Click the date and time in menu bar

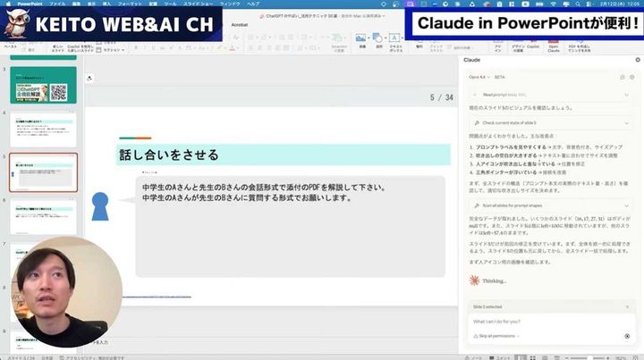619,4
